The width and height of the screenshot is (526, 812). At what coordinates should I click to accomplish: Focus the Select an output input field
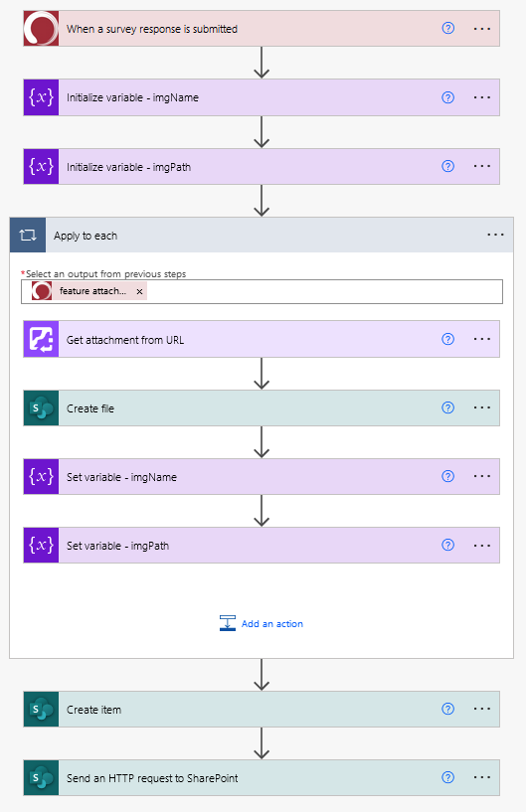tap(262, 291)
